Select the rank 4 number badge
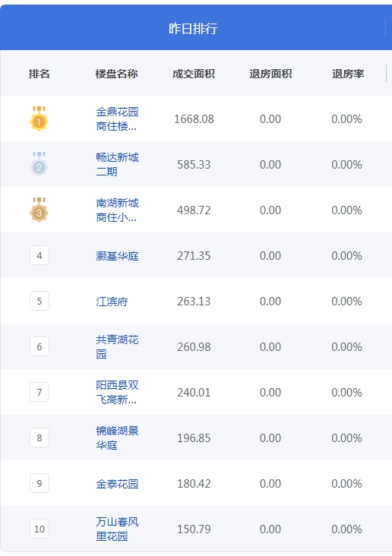This screenshot has height=556, width=392. click(40, 255)
